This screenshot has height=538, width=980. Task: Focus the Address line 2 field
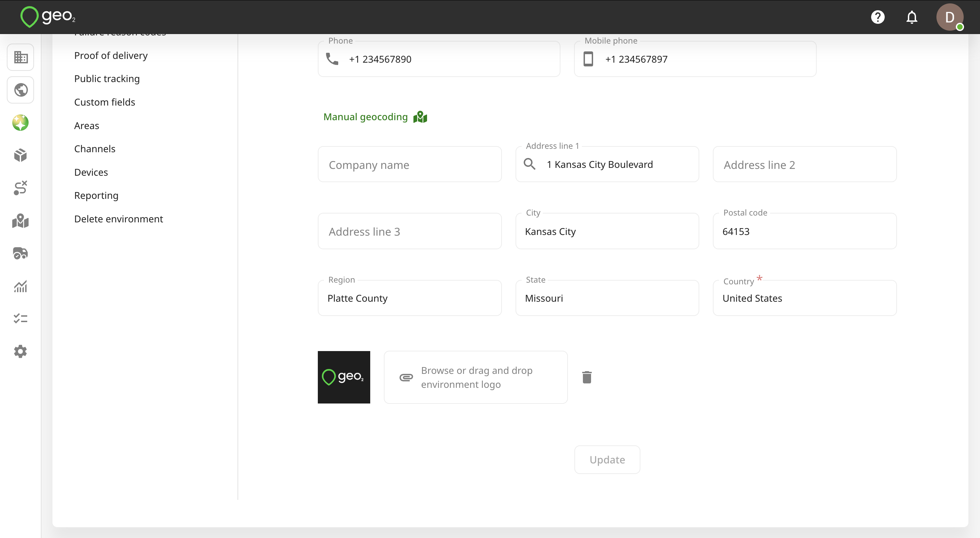click(805, 164)
